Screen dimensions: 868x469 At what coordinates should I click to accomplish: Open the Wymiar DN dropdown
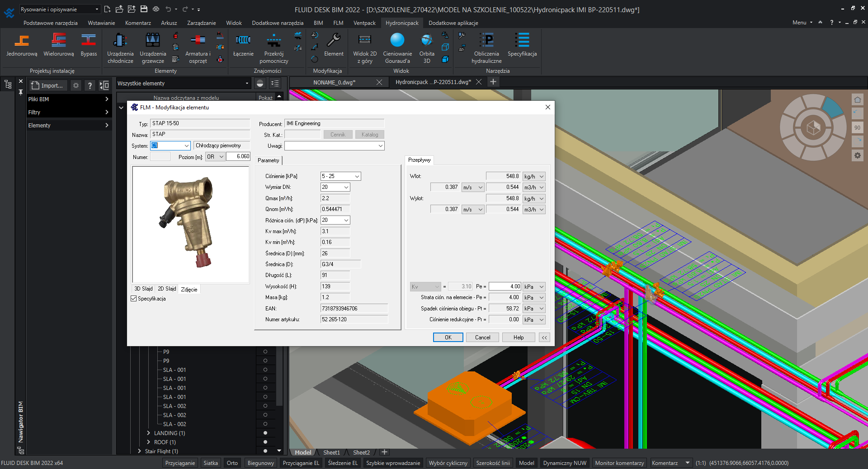point(346,187)
